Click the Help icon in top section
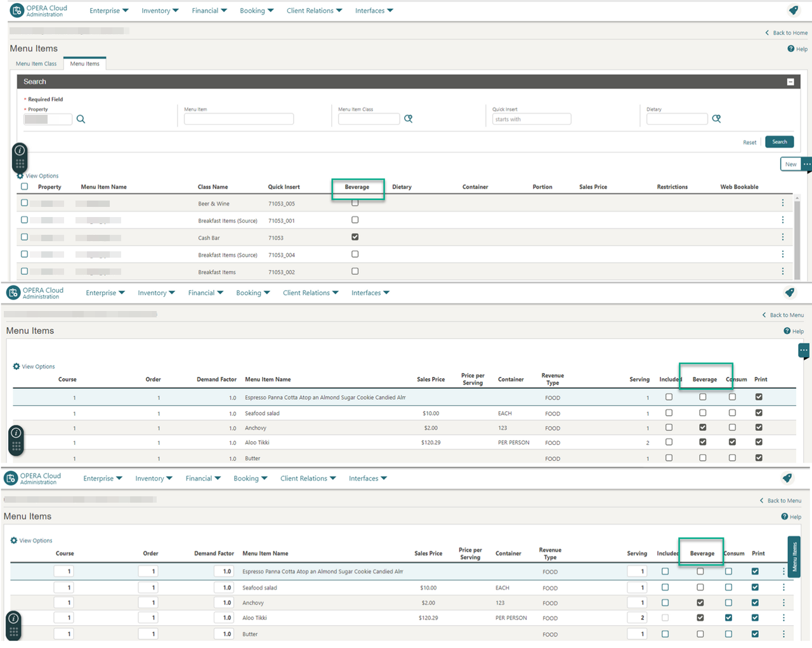Screen dimensions: 812x648 click(x=791, y=49)
